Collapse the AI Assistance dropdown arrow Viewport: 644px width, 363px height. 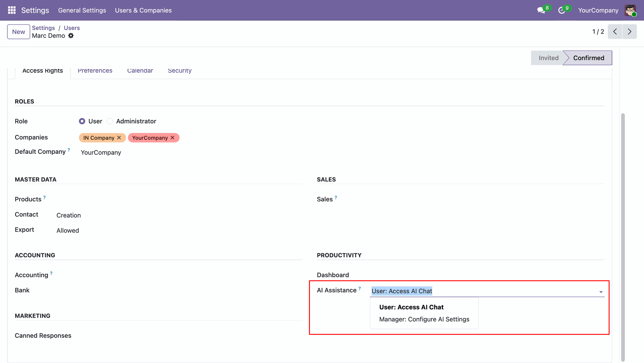click(x=601, y=292)
